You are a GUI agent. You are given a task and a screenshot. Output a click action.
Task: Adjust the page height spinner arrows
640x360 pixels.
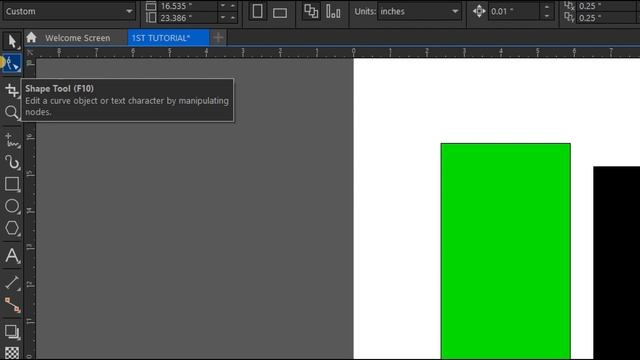pos(228,18)
